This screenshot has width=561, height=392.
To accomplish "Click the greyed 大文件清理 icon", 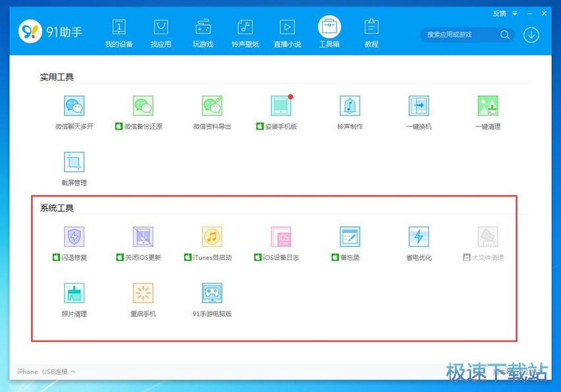I will (488, 236).
